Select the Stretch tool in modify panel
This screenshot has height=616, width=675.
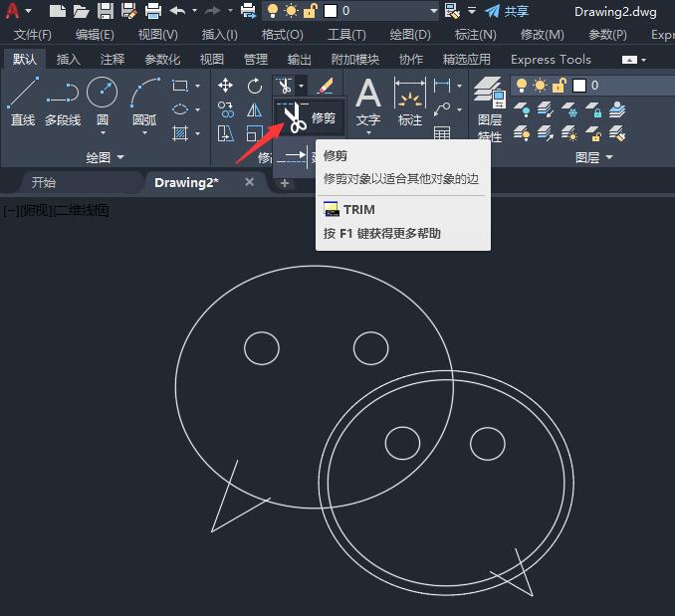pos(226,133)
